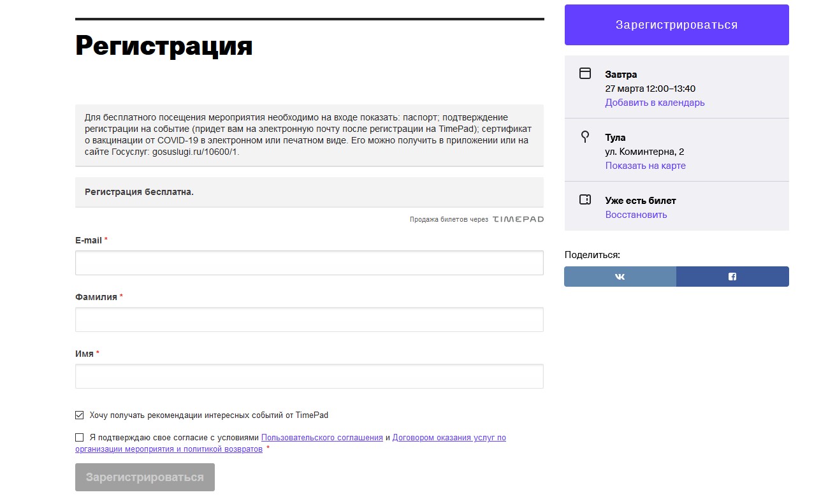Viewport: 828px width, 504px height.
Task: Click the location pin icon beside Тула
Action: coord(585,136)
